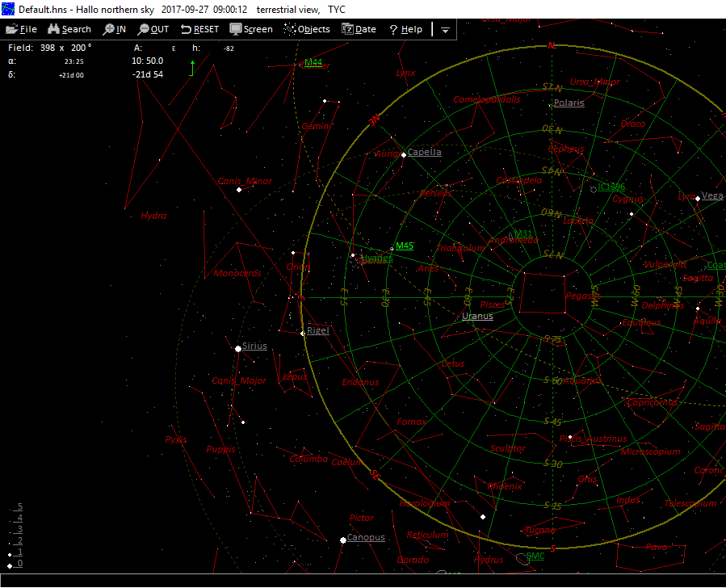Click the RESET undo arrow icon

click(186, 29)
